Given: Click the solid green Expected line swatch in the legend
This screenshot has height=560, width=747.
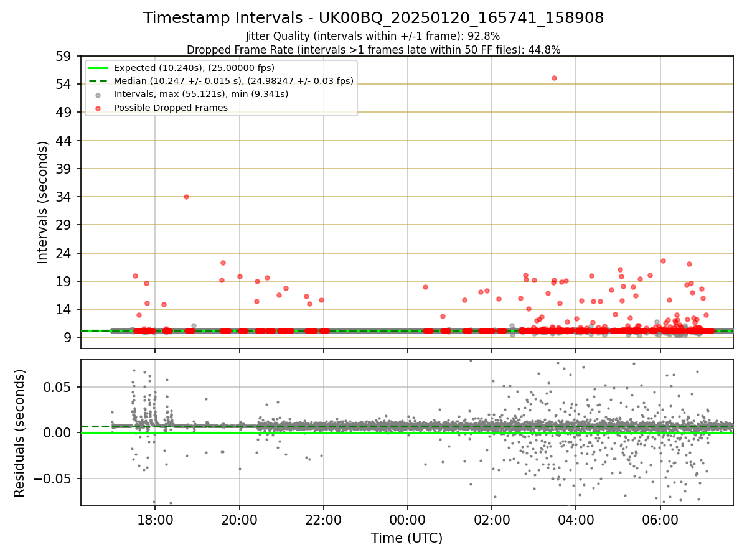Looking at the screenshot, I should (99, 68).
